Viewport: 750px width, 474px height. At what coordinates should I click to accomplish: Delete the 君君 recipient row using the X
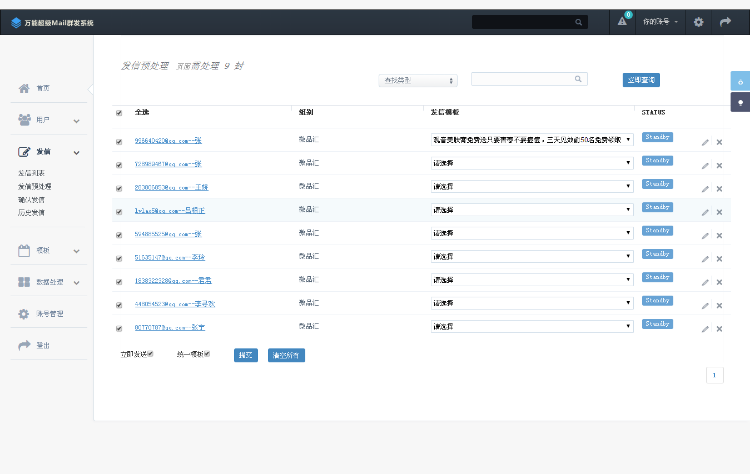[719, 283]
